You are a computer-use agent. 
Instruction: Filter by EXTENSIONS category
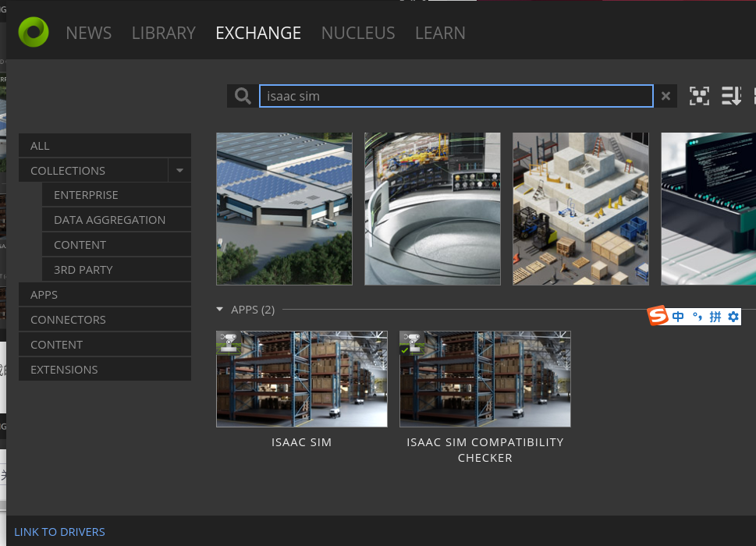(105, 370)
